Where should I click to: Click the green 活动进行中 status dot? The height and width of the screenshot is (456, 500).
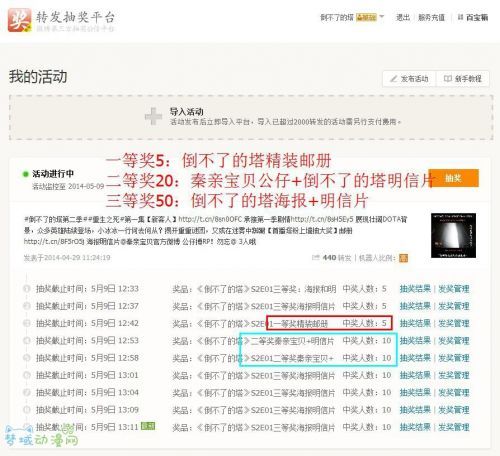click(25, 174)
